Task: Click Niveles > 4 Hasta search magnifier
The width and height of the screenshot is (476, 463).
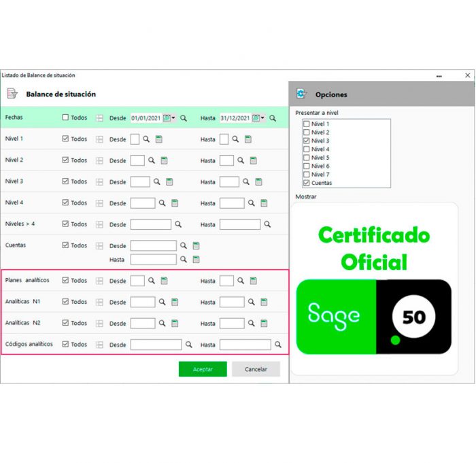Action: (267, 224)
